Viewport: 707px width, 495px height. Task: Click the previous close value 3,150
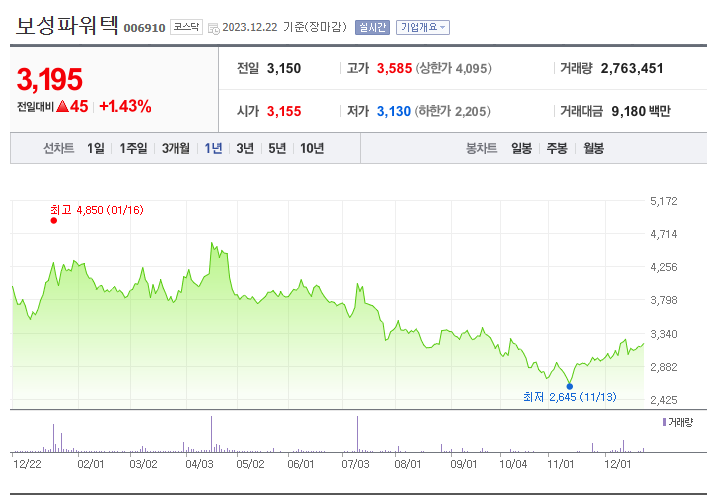284,69
